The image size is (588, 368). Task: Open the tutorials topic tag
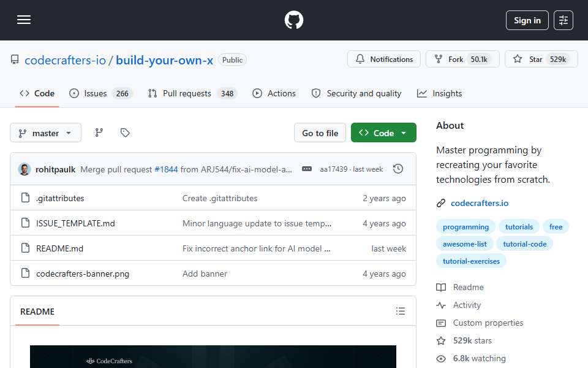pyautogui.click(x=519, y=227)
